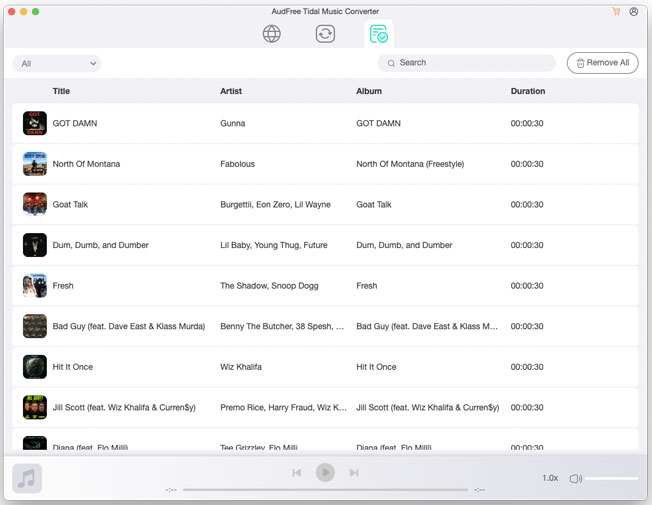Click the Fresh track cover thumbnail
This screenshot has width=652, height=505.
click(x=35, y=286)
